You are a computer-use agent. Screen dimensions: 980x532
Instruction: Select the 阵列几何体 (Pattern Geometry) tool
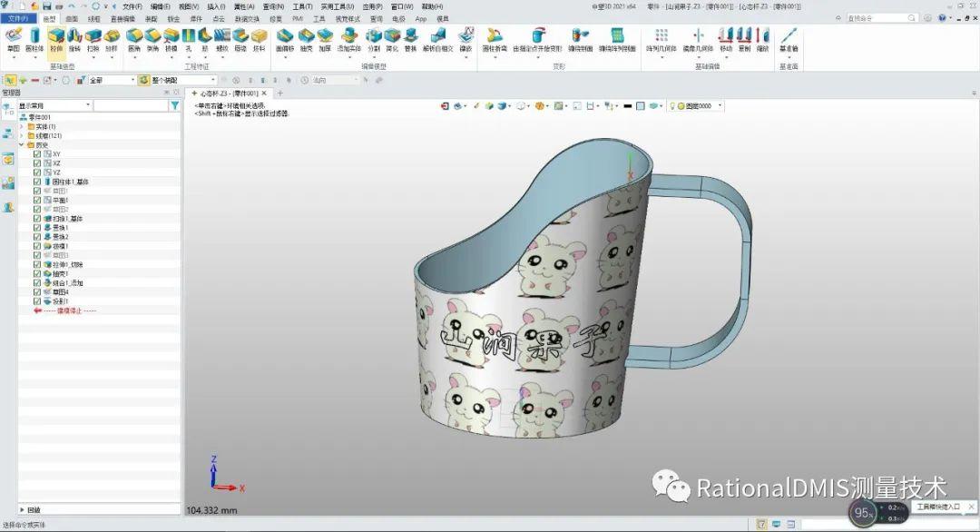click(661, 39)
